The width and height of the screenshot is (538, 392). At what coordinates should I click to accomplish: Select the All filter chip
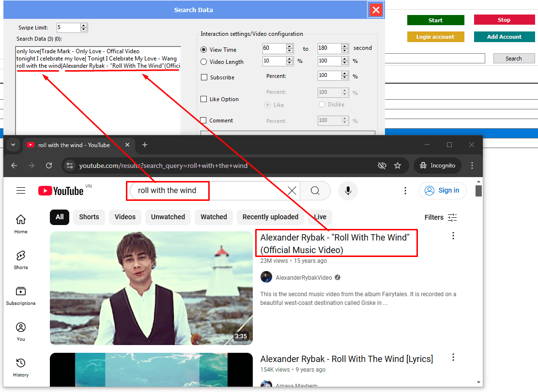(x=60, y=217)
